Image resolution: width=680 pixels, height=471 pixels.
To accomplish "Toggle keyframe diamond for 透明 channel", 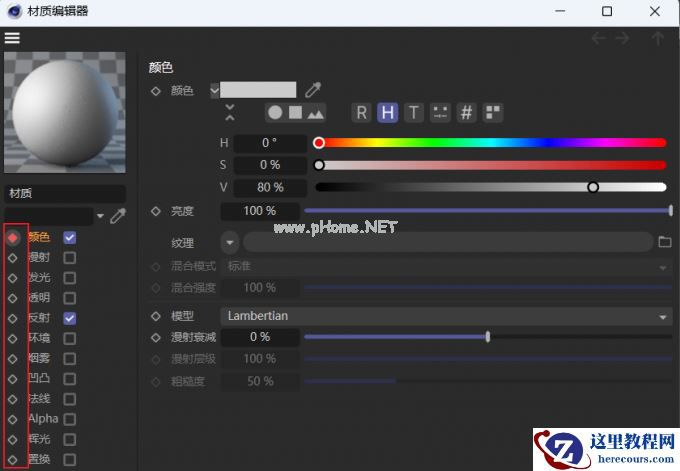I will 13,298.
